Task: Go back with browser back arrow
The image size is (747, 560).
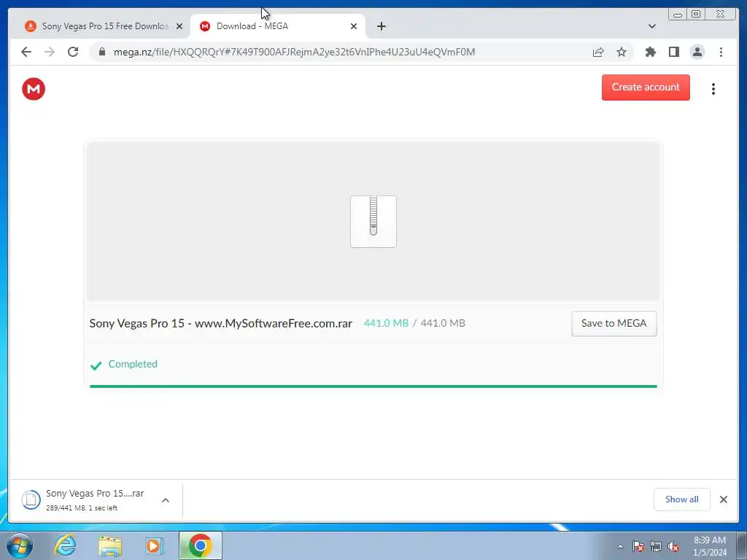Action: (26, 52)
